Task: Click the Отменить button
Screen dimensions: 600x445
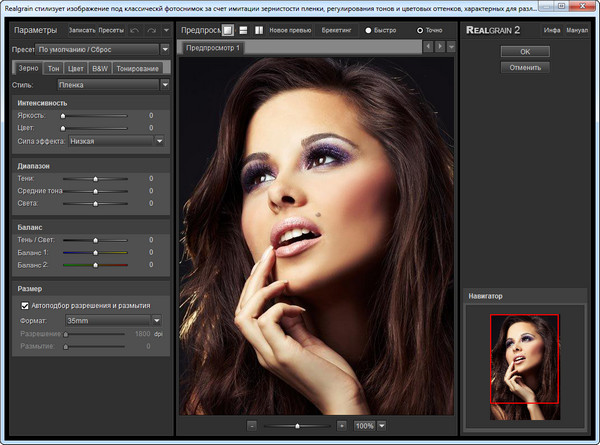Action: [x=525, y=67]
